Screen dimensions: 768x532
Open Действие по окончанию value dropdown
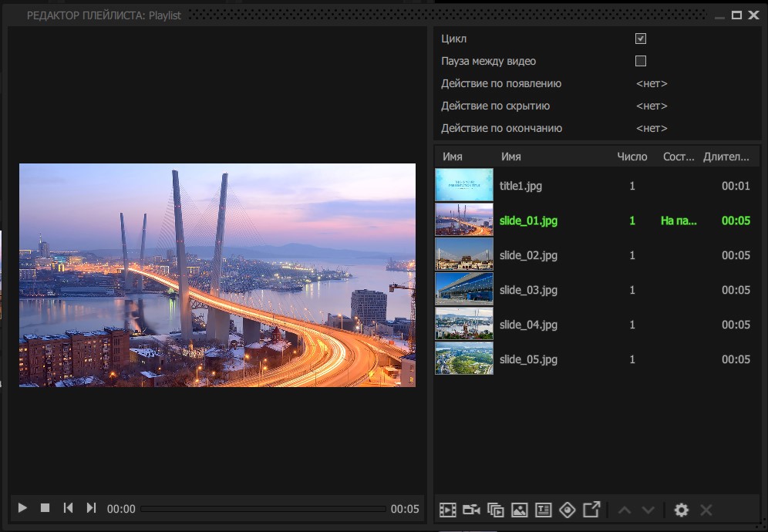coord(652,128)
